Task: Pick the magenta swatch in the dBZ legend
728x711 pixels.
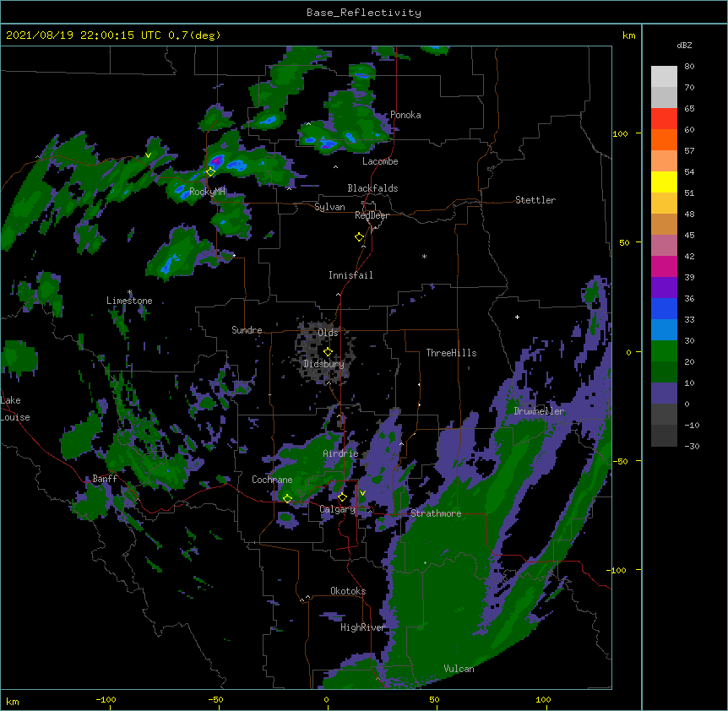Action: (664, 266)
